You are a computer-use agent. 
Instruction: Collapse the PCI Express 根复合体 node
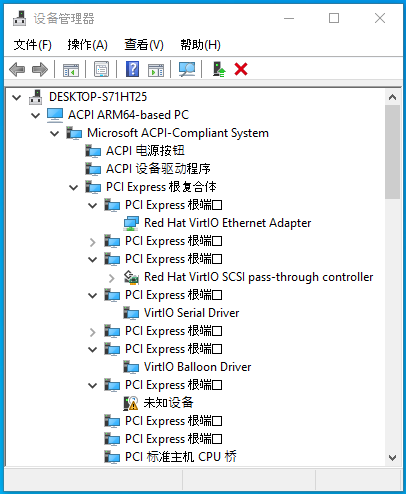[x=73, y=187]
